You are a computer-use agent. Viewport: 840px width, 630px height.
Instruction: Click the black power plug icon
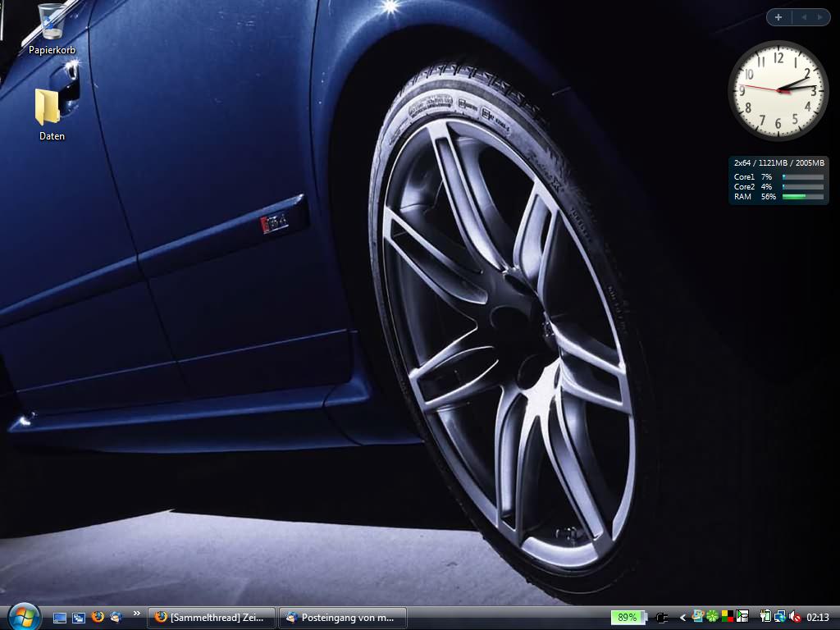click(662, 618)
